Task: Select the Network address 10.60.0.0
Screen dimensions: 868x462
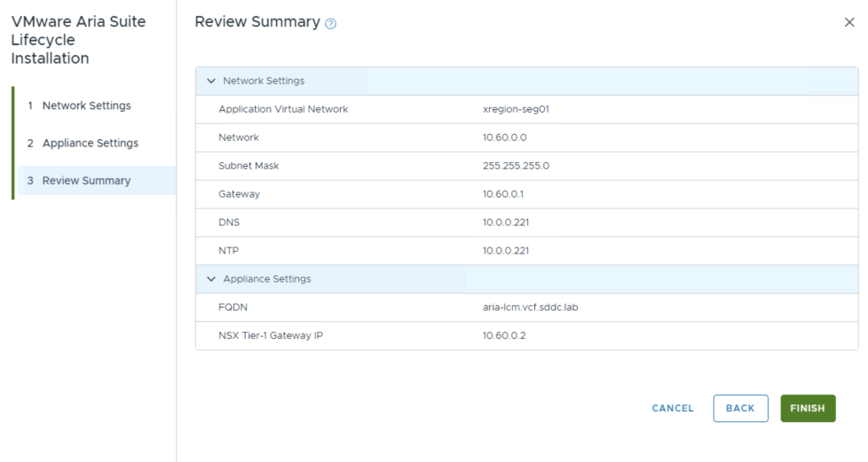Action: click(504, 137)
